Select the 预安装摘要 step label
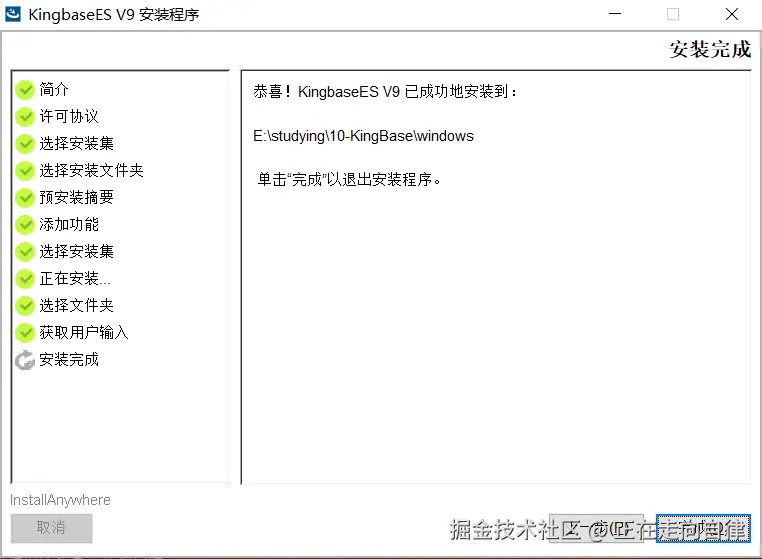762x559 pixels. [x=76, y=197]
